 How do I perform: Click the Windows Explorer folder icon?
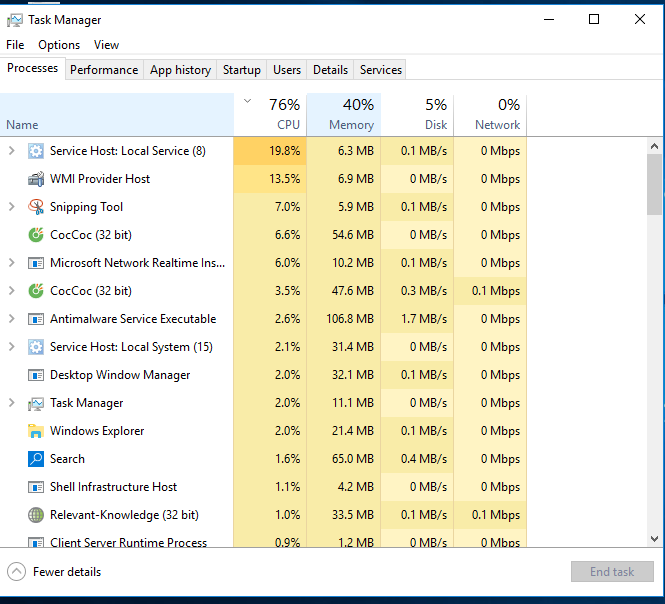[x=36, y=431]
